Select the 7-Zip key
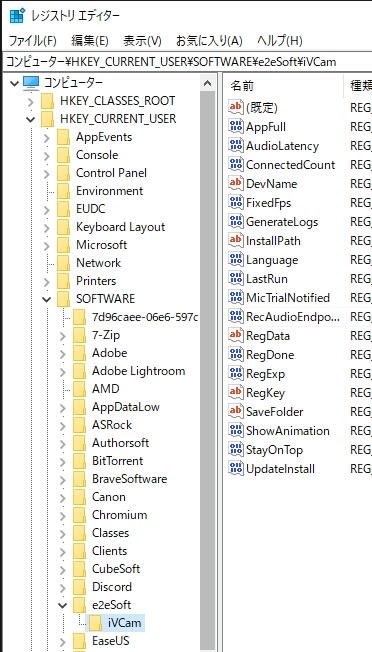The width and height of the screenshot is (372, 652). click(x=106, y=335)
